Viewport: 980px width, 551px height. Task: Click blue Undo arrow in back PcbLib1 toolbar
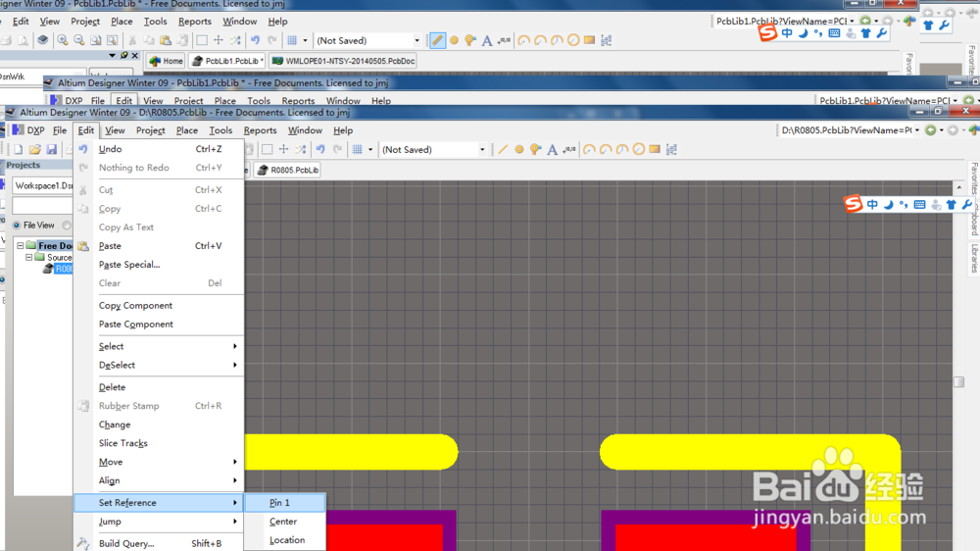pos(255,40)
